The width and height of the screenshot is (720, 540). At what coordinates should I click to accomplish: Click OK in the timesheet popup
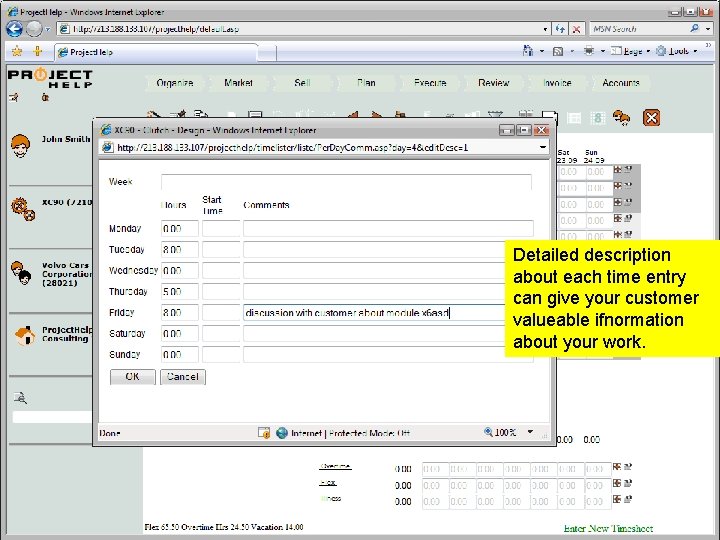click(133, 377)
